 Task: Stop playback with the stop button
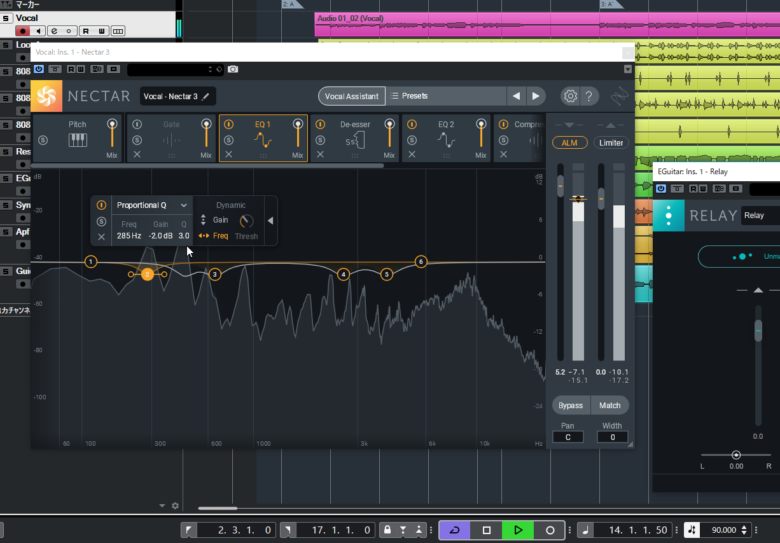click(487, 530)
